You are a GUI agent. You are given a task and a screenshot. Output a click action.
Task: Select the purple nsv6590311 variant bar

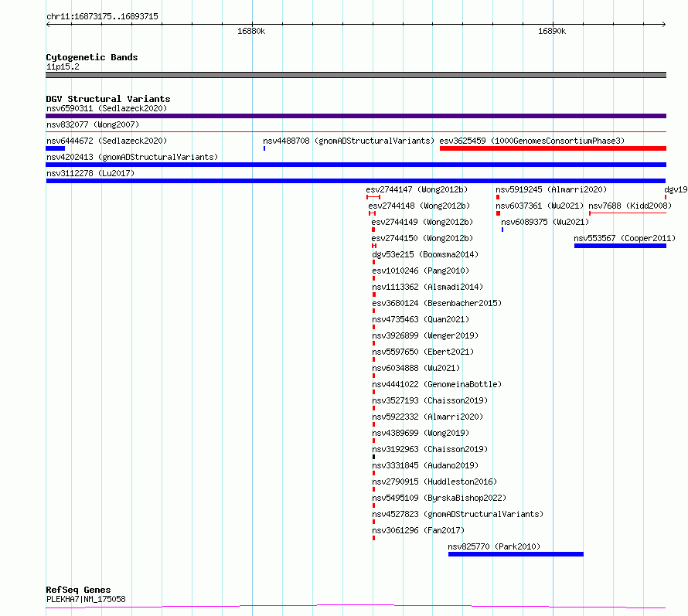[x=356, y=116]
